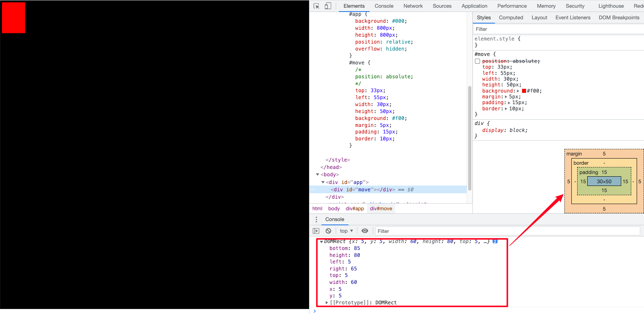Click the html breadcrumb
The image size is (644, 314).
coord(317,209)
